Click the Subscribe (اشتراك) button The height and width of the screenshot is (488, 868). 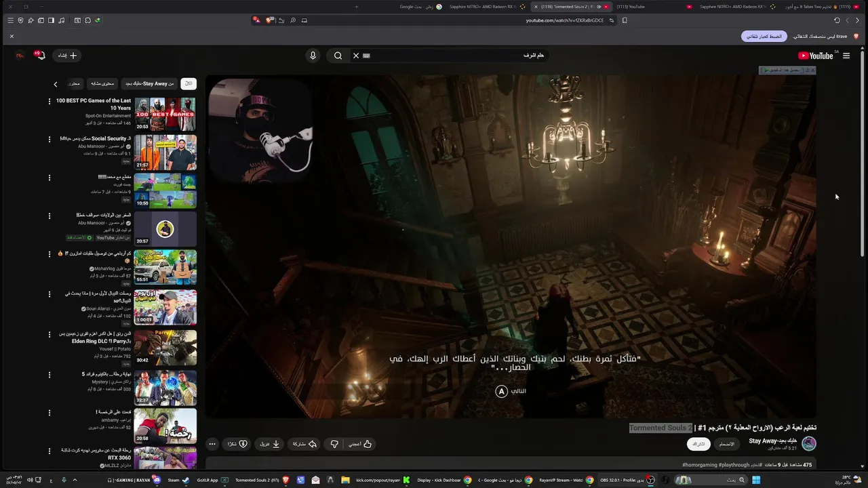pos(698,444)
